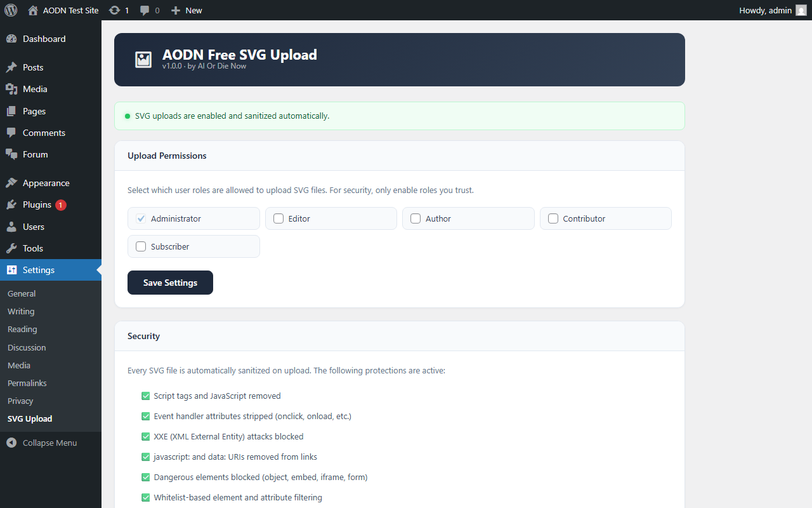The image size is (812, 508).
Task: Click the v1.0.0 by AI Or Die Now text
Action: [x=204, y=66]
